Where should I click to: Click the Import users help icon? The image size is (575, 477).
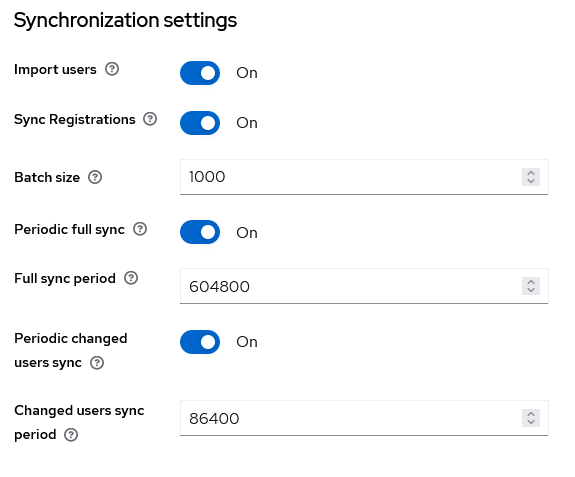click(112, 69)
